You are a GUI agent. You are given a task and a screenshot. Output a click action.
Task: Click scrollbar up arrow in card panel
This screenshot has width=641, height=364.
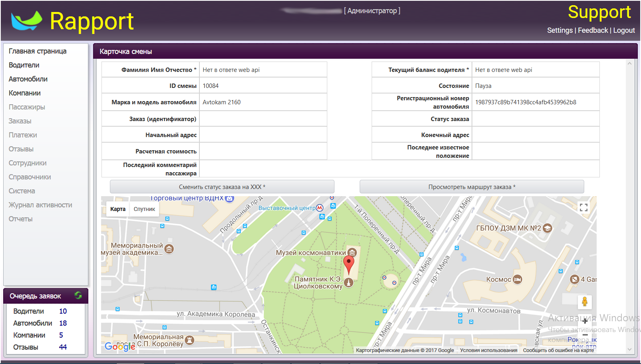pyautogui.click(x=629, y=64)
